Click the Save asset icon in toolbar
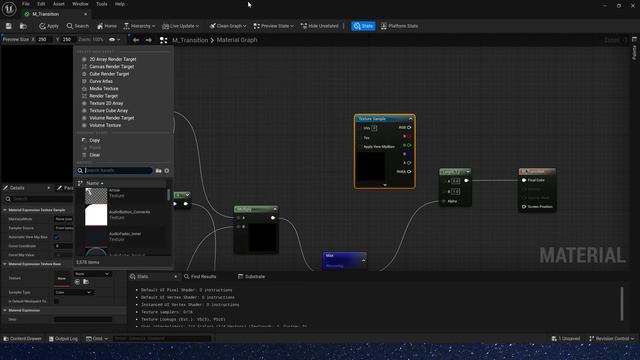 pyautogui.click(x=9, y=26)
